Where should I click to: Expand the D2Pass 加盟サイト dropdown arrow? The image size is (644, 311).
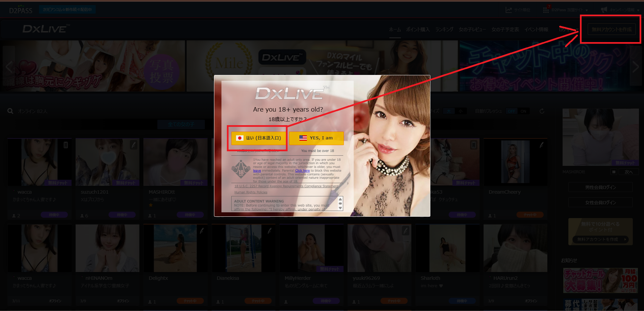point(586,10)
